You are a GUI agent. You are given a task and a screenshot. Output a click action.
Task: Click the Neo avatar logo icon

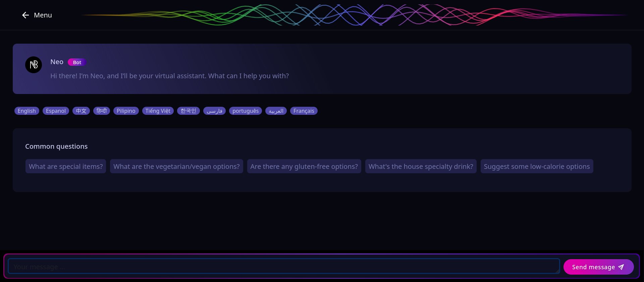34,65
